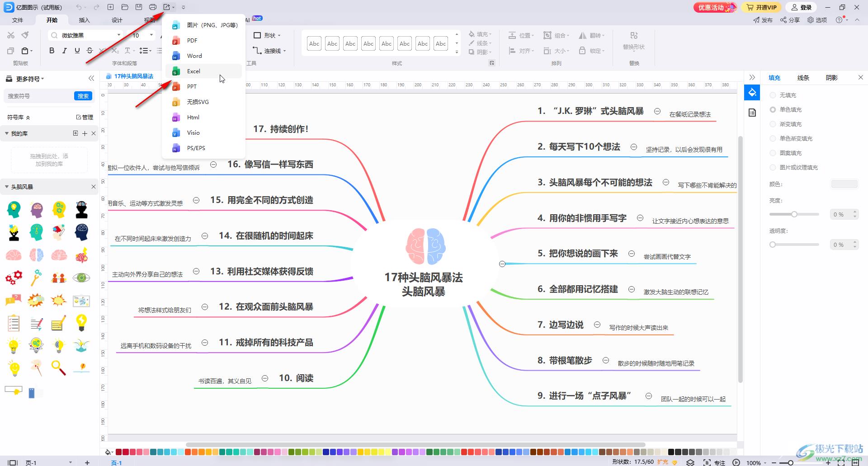Open the page properties document icon
Viewport: 868px width, 466px height.
752,113
